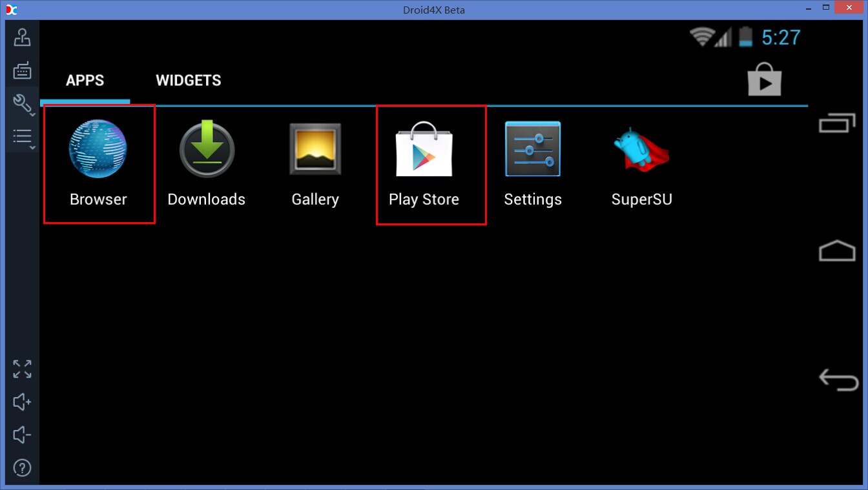Click the cellular signal status icon
This screenshot has width=868, height=490.
click(x=723, y=37)
